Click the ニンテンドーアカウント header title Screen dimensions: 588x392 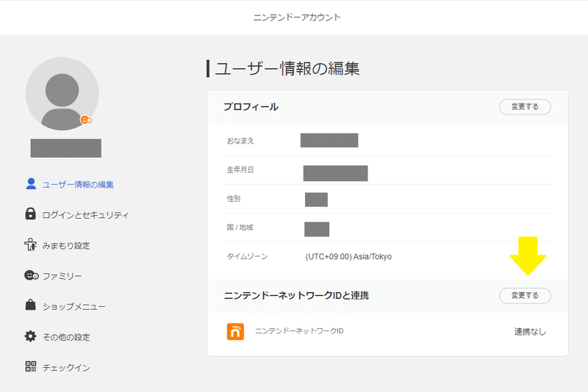tap(297, 17)
